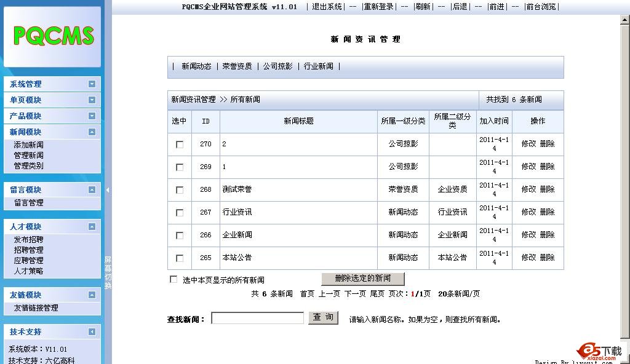Expand the 单页模块 section arrow
630x364 pixels.
click(92, 100)
